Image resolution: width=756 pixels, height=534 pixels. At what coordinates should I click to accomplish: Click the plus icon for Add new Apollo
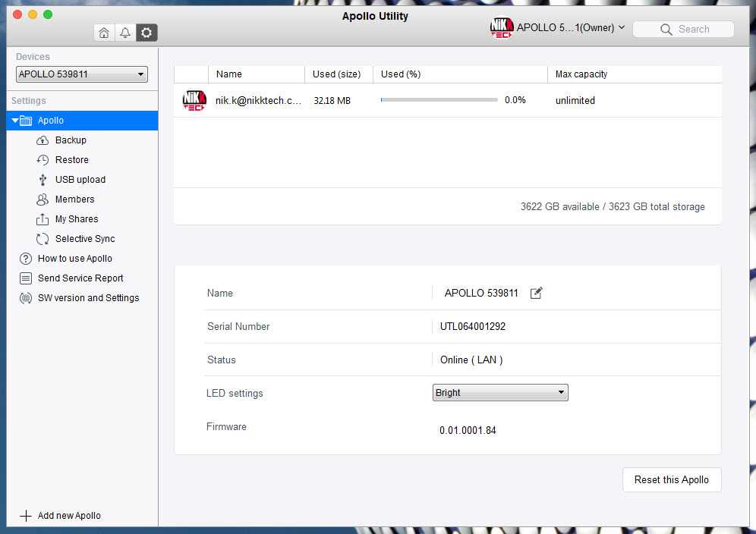(x=26, y=516)
